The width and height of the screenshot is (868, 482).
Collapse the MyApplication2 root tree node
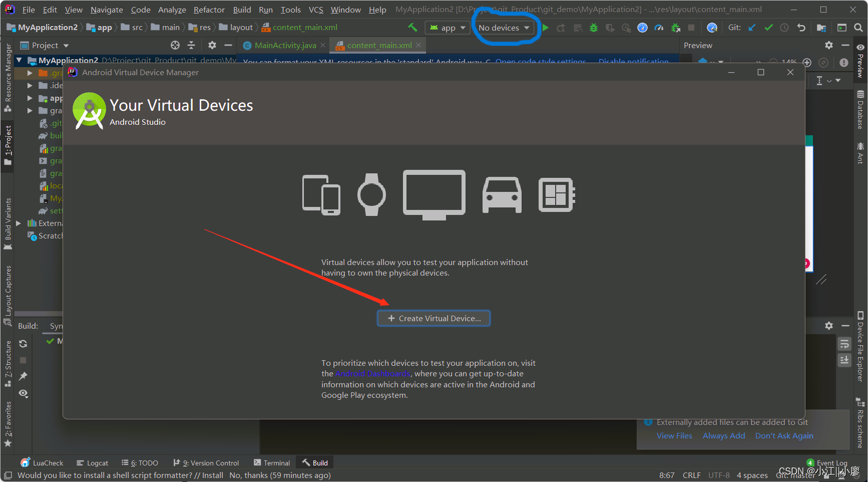pyautogui.click(x=19, y=60)
